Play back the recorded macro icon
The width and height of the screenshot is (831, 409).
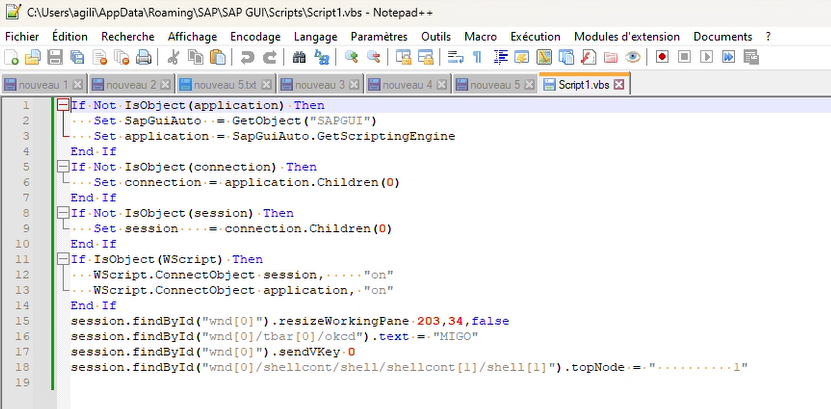[x=706, y=57]
